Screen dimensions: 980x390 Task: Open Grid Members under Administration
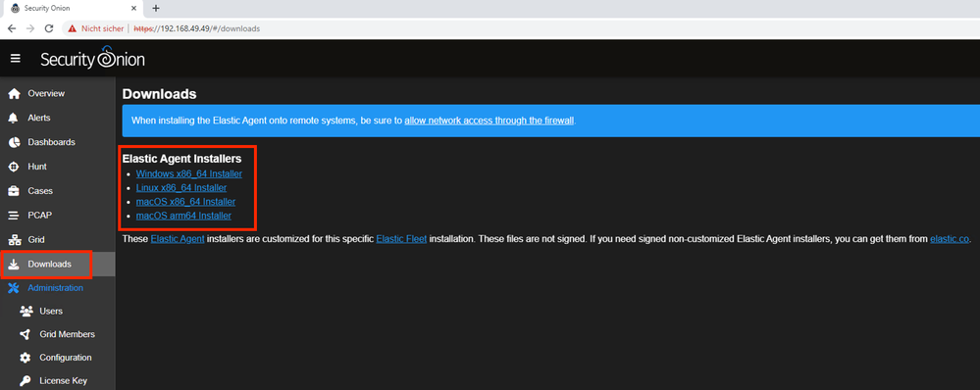(58, 334)
